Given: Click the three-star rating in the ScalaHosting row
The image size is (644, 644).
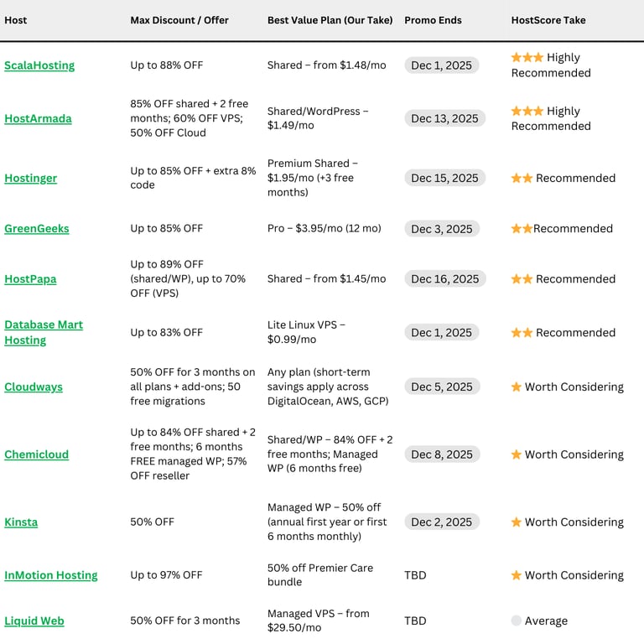Looking at the screenshot, I should (x=527, y=58).
